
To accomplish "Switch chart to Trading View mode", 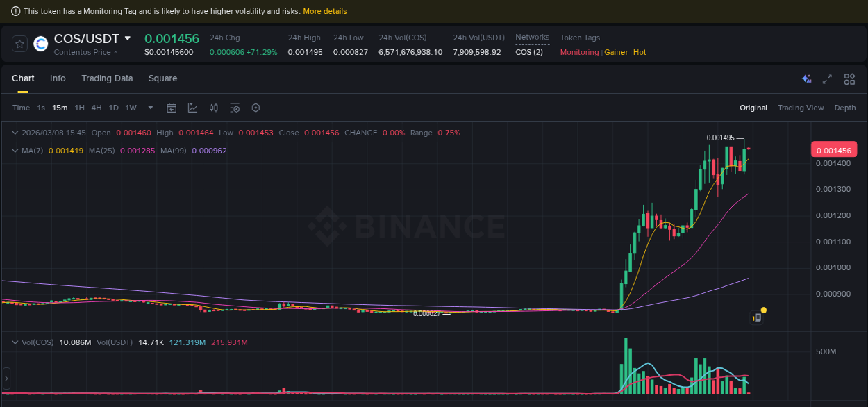I will (801, 108).
